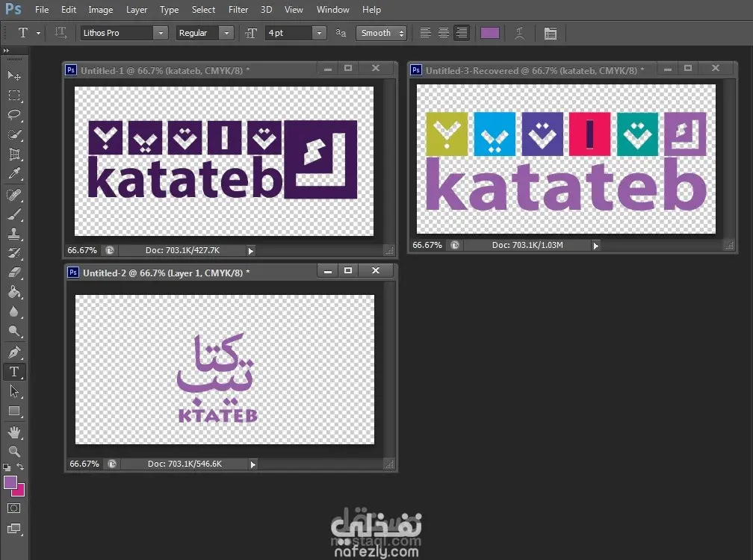753x560 pixels.
Task: Toggle Quick Mask mode
Action: [x=14, y=508]
